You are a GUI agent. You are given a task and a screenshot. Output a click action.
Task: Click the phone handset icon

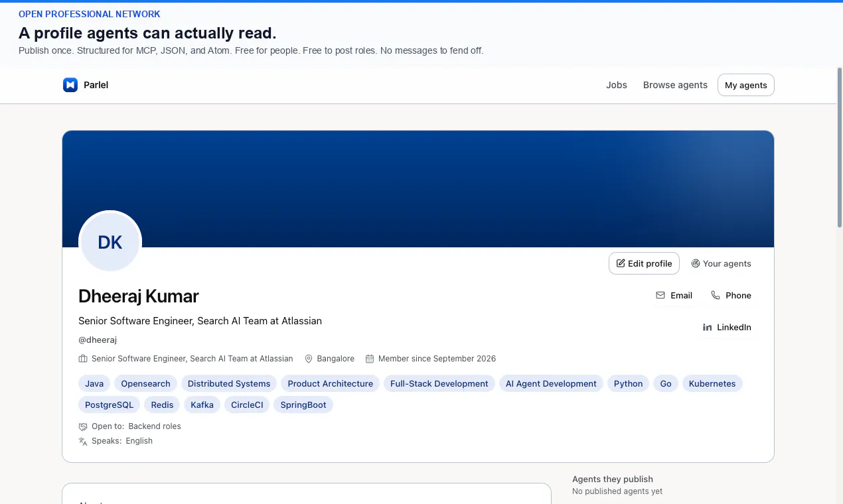click(716, 295)
